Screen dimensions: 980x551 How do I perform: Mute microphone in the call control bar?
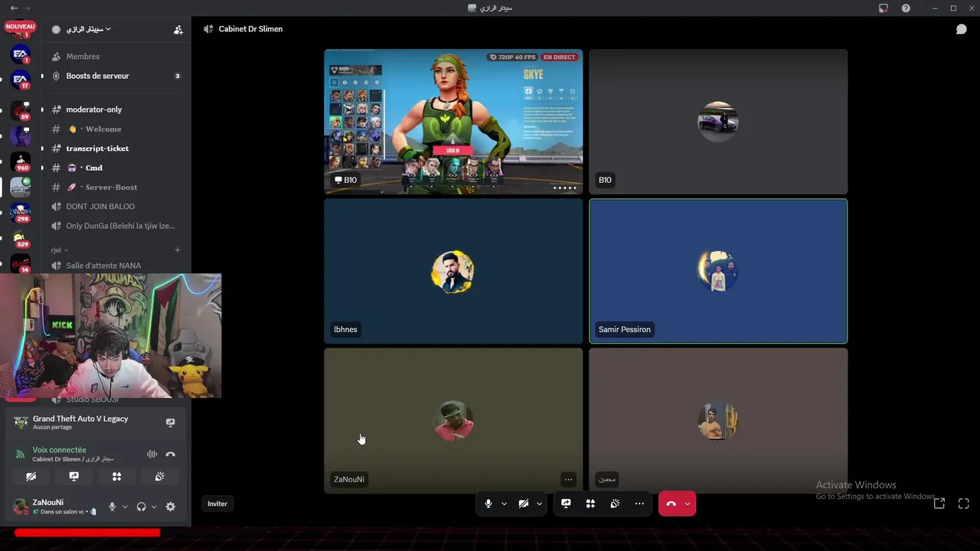coord(488,504)
